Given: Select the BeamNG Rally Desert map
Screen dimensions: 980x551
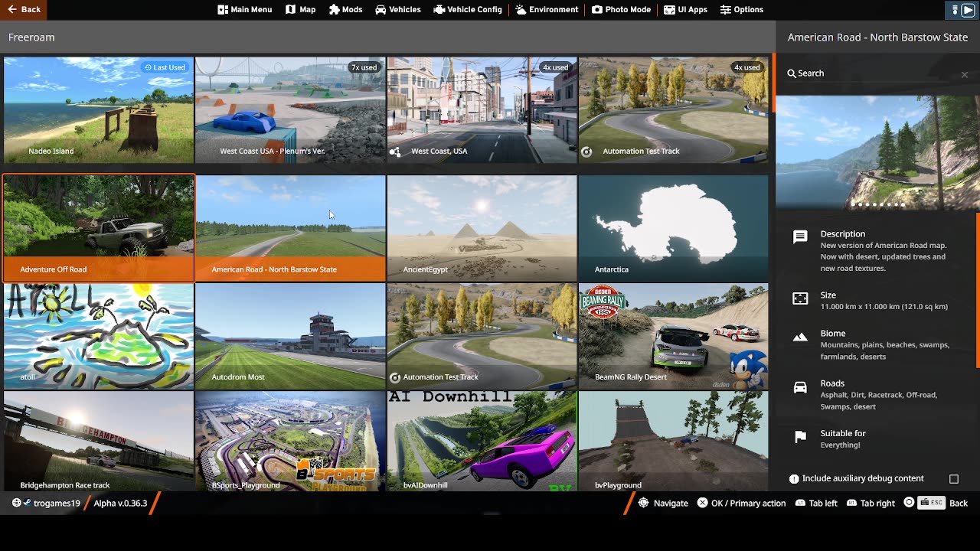Looking at the screenshot, I should (674, 337).
